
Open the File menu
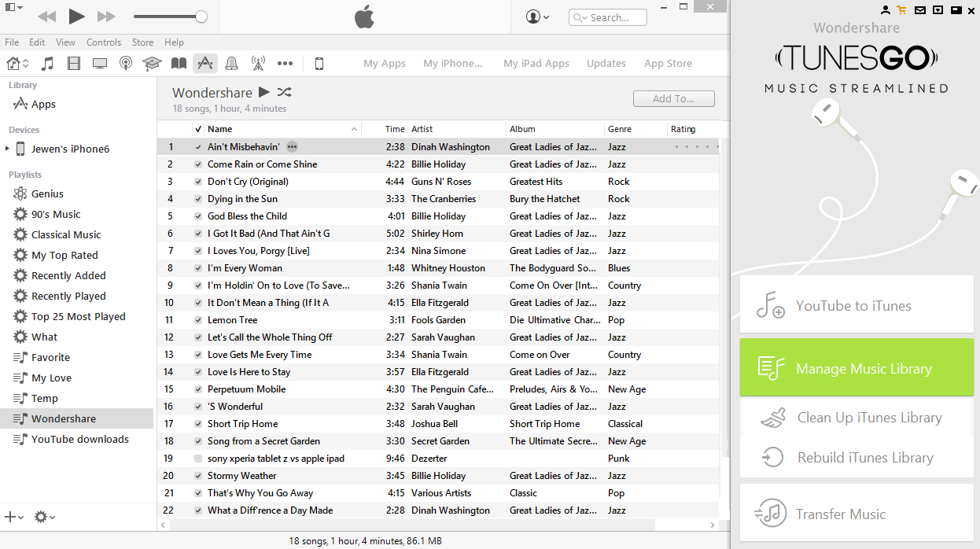tap(12, 42)
